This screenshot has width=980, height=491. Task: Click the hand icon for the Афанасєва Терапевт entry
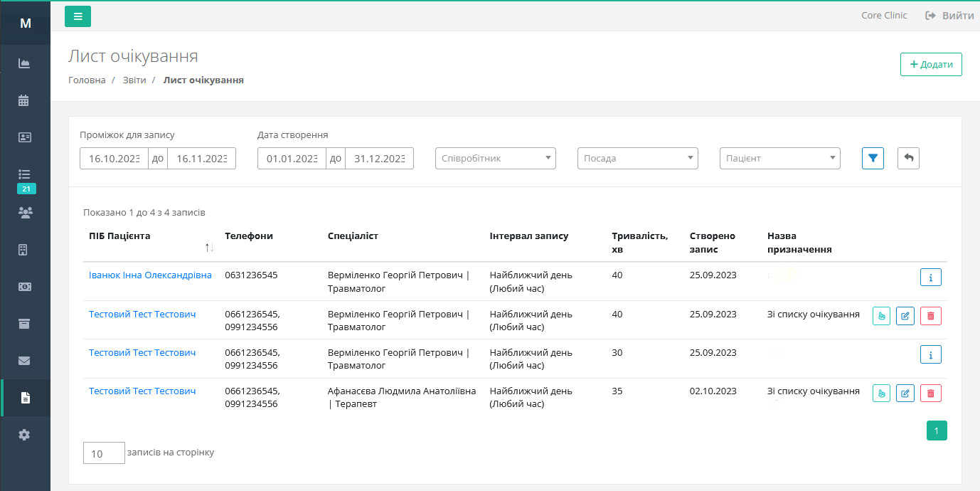(x=882, y=393)
